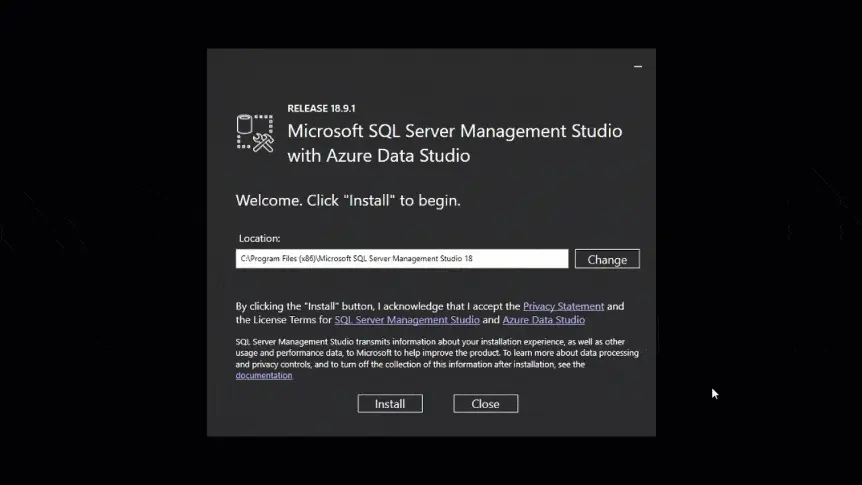Click Change to pick another install location

coord(607,259)
